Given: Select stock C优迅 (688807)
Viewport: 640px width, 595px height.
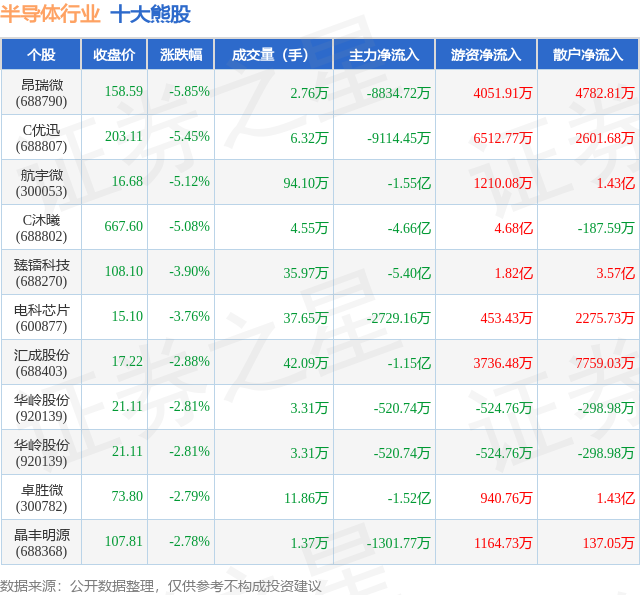Looking at the screenshot, I should [x=41, y=138].
